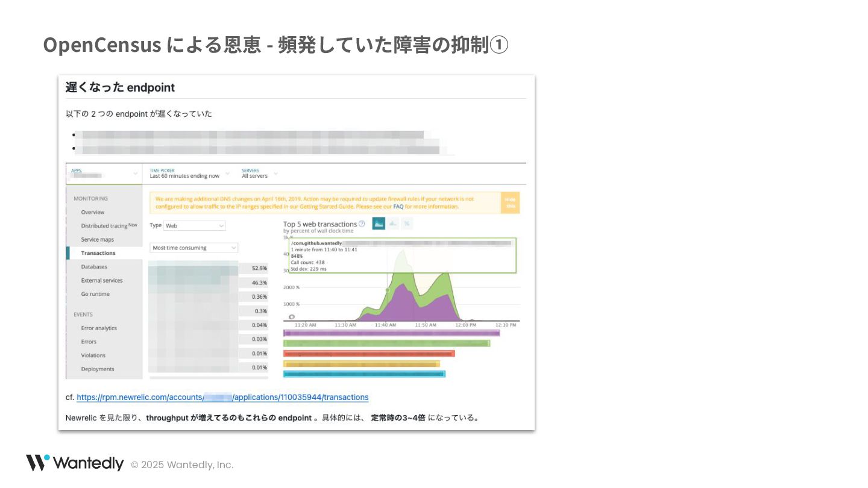Screen dimensions: 868x488
Task: Open Overview in the monitoring sidebar
Action: [x=93, y=212]
